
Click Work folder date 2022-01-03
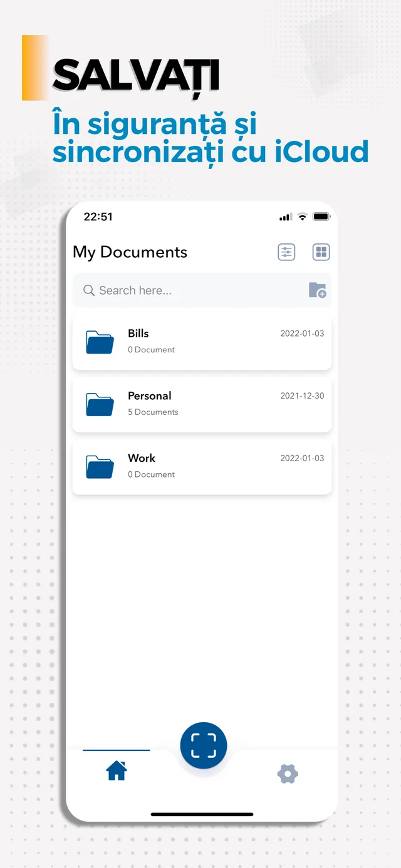[x=302, y=458]
